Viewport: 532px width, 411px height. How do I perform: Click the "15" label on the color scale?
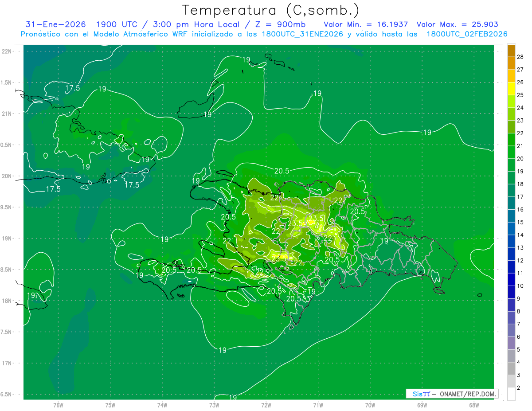[520, 222]
